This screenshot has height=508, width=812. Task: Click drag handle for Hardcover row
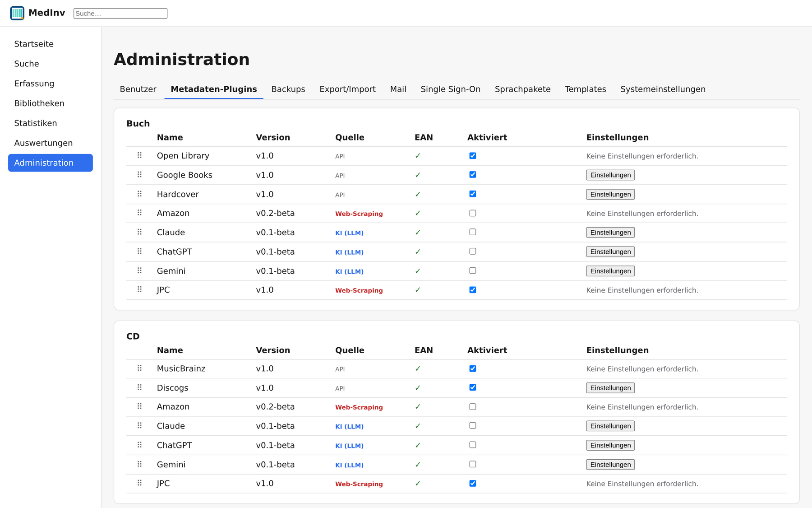139,194
